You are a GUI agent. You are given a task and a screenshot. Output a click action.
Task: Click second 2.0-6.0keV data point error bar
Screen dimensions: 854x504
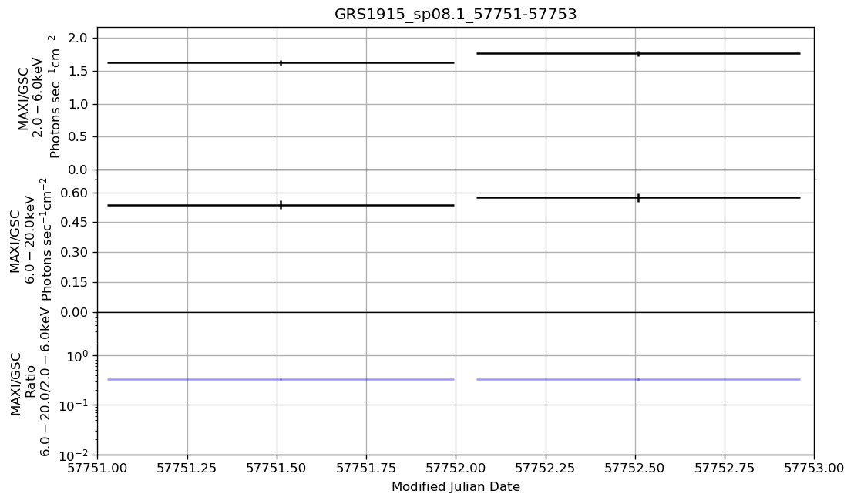[638, 53]
